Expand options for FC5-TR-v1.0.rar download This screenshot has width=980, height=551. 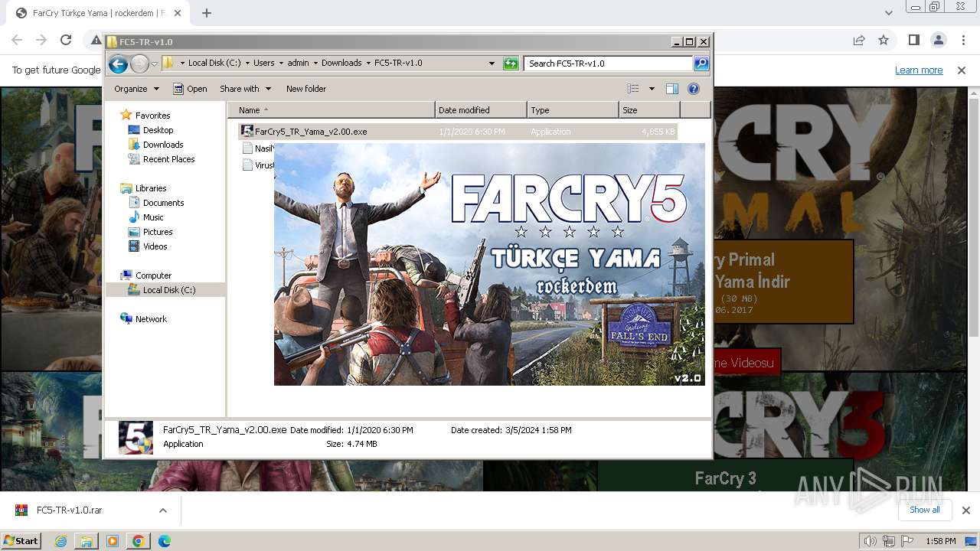click(163, 510)
